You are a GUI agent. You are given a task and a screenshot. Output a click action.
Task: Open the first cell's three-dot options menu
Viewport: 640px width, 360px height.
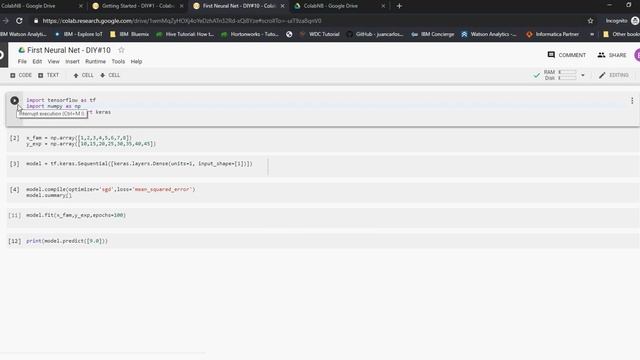632,100
